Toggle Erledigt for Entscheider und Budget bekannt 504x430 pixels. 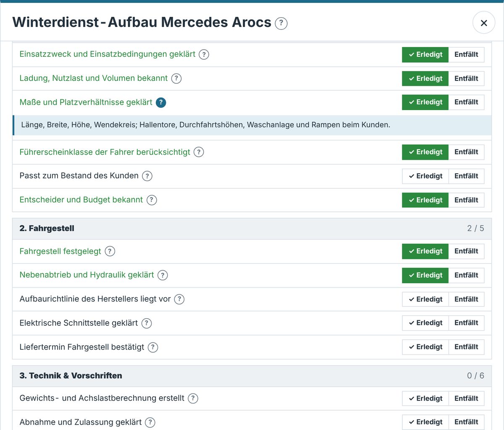(425, 200)
